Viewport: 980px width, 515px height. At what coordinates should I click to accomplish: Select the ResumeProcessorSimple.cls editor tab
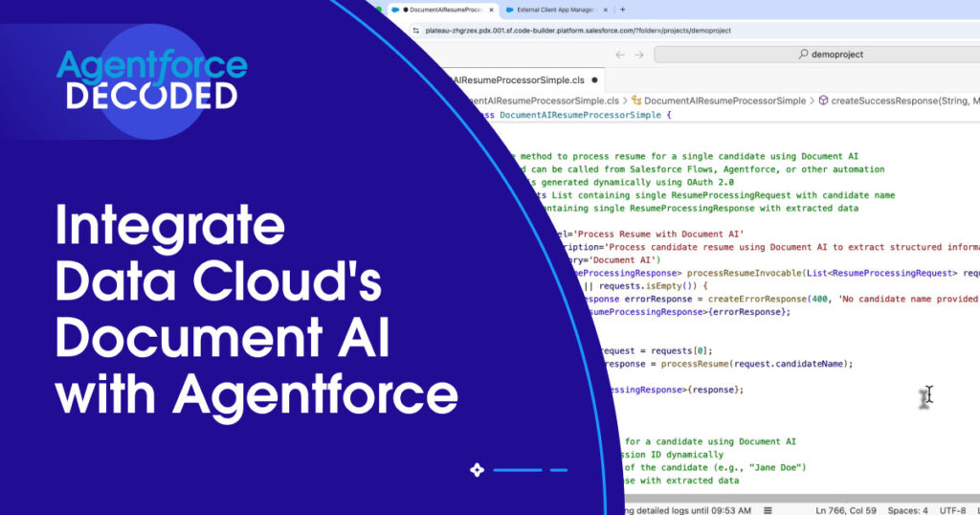[522, 80]
